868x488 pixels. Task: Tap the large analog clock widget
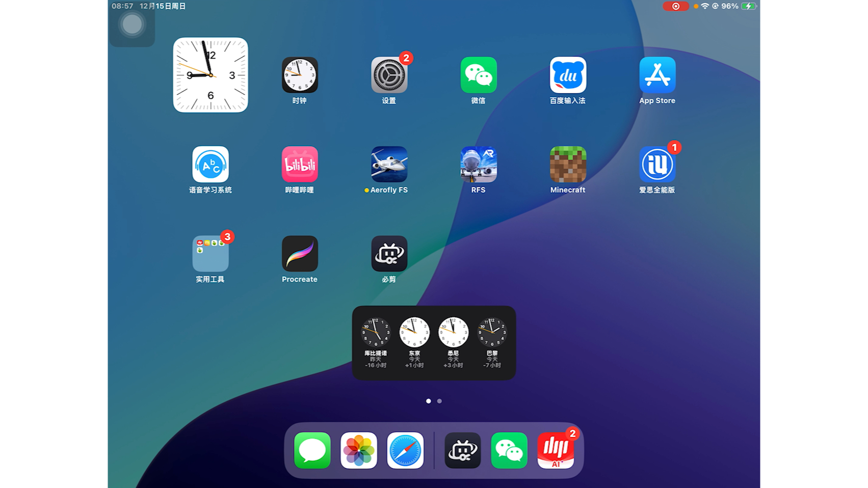pos(211,75)
